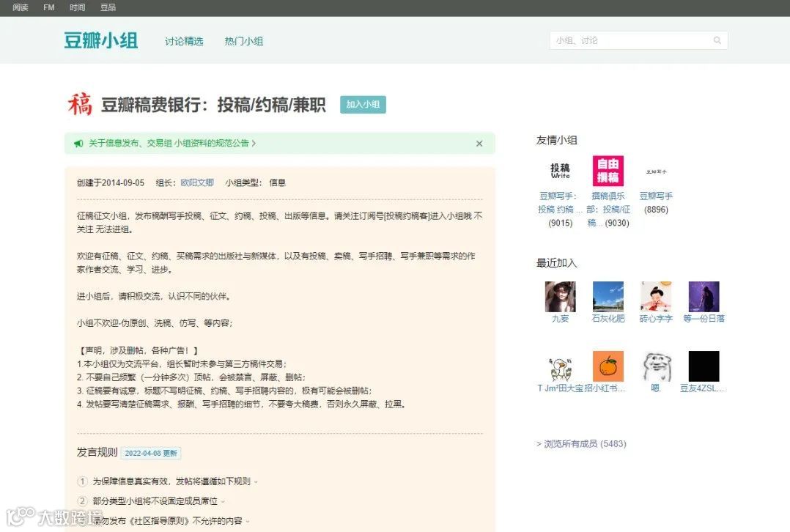Open the red 自由撰稿 group icon
The image size is (790, 532).
(608, 170)
